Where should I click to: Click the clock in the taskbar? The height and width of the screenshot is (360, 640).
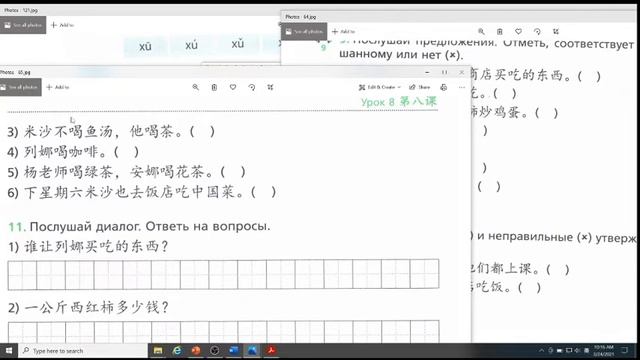tap(604, 351)
